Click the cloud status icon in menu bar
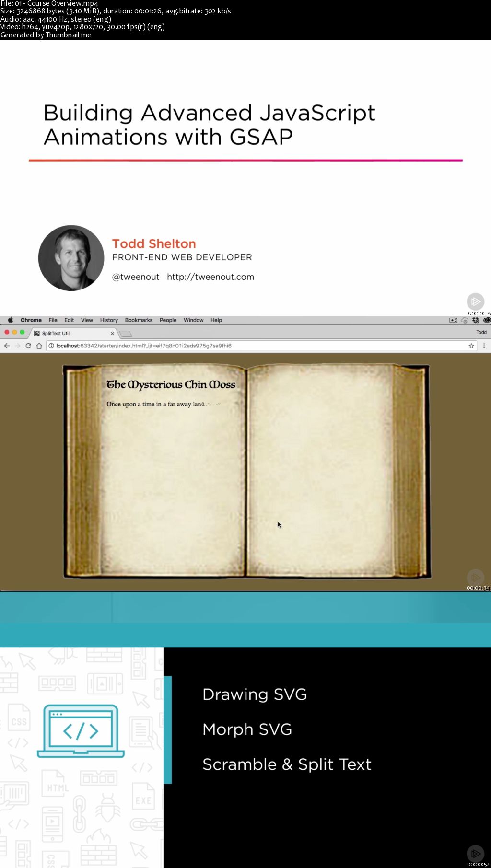The width and height of the screenshot is (491, 868). click(464, 320)
